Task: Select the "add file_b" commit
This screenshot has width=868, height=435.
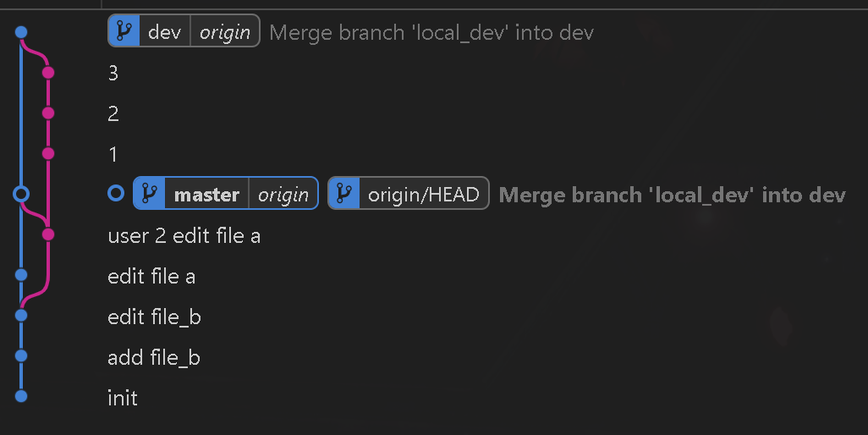Action: click(154, 357)
